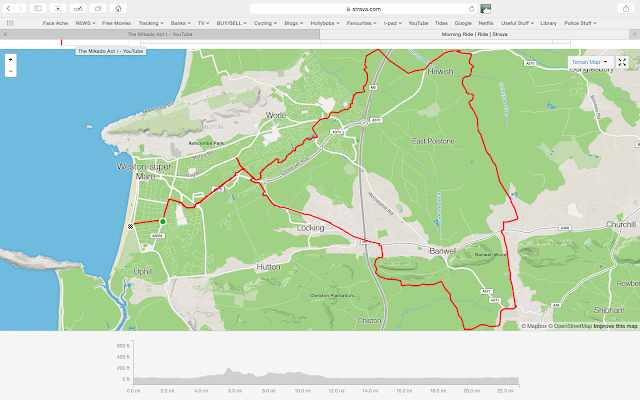
Task: Click the checkered finish flag marker
Action: point(130,227)
